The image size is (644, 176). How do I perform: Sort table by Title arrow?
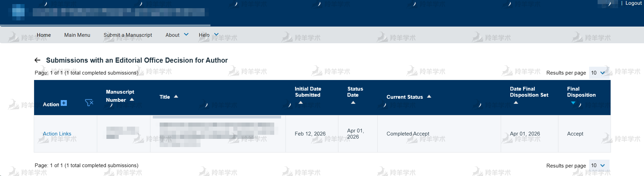click(176, 97)
